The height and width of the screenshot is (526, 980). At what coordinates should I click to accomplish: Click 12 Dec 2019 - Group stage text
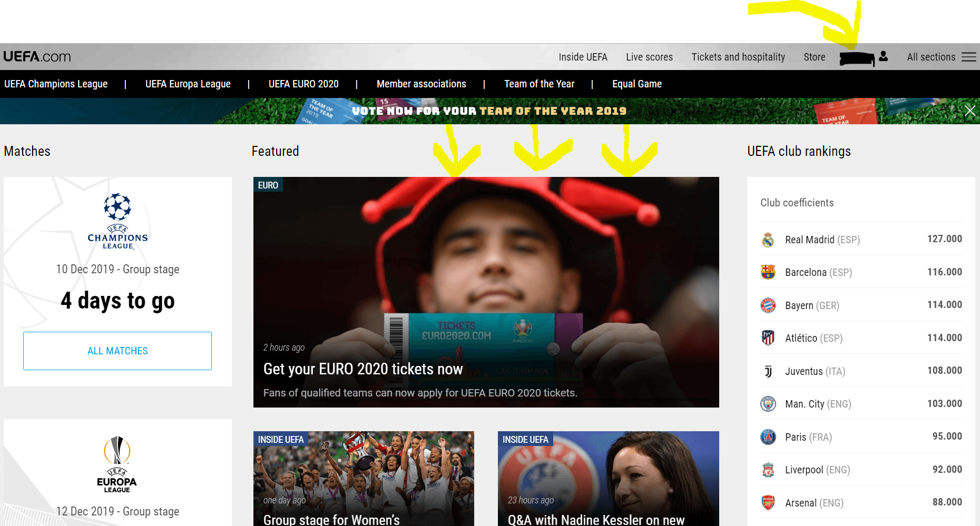coord(117,511)
